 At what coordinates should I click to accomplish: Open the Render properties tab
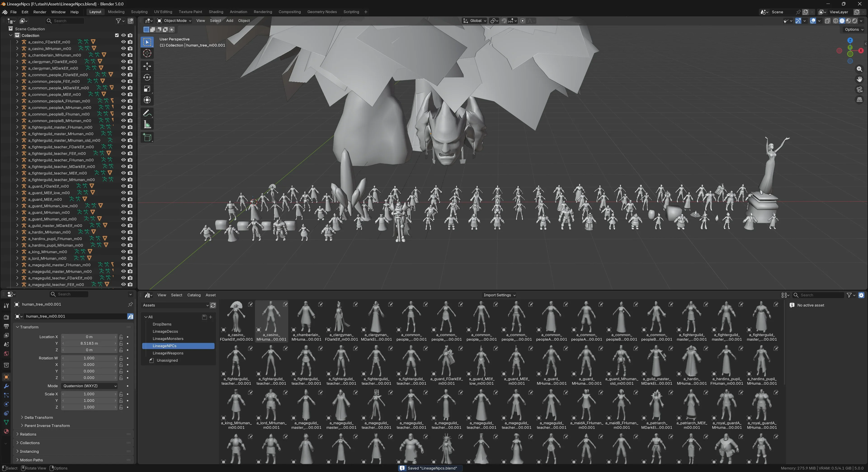click(6, 317)
